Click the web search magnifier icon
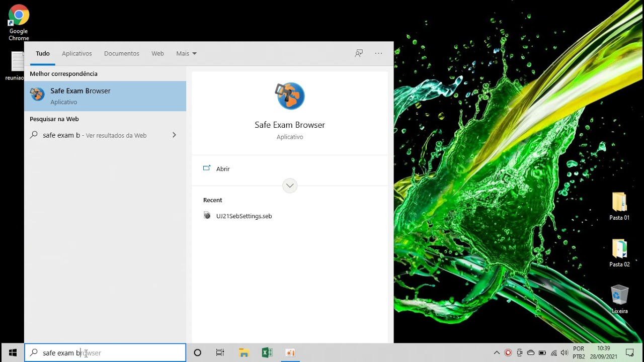The width and height of the screenshot is (644, 362). tap(34, 135)
